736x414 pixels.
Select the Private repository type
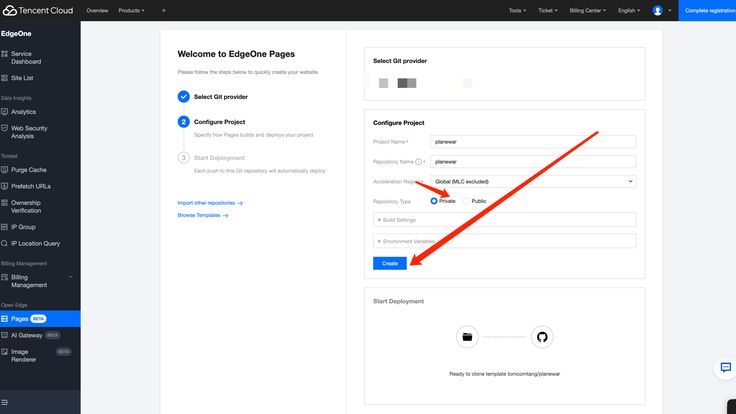(x=434, y=201)
